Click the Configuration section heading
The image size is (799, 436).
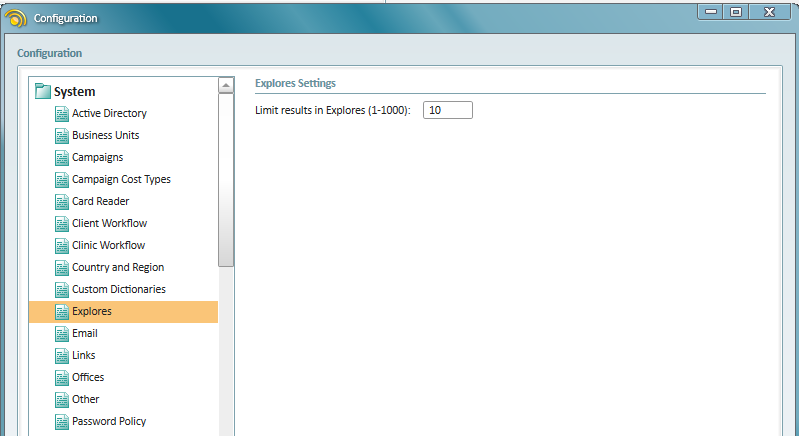coord(49,53)
